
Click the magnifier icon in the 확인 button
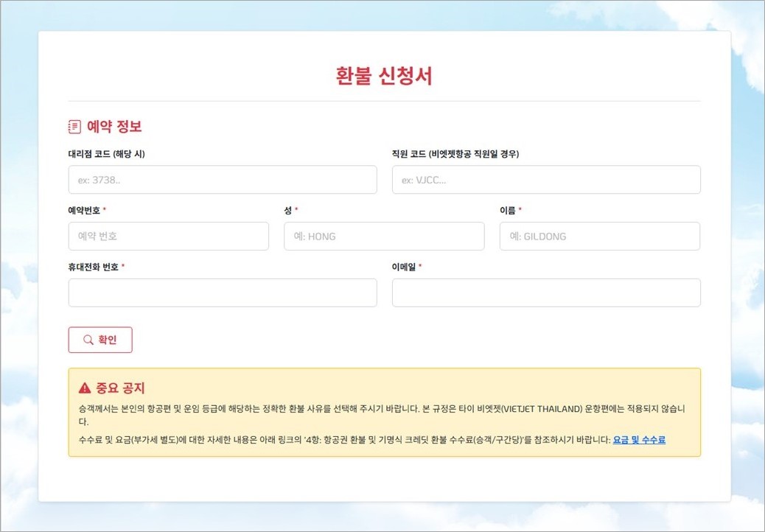point(88,340)
